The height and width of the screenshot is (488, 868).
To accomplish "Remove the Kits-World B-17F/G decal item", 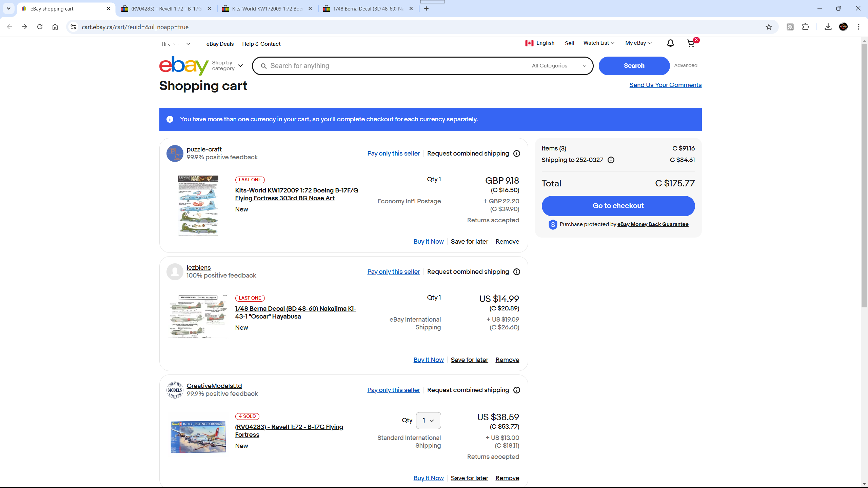I will tap(507, 242).
